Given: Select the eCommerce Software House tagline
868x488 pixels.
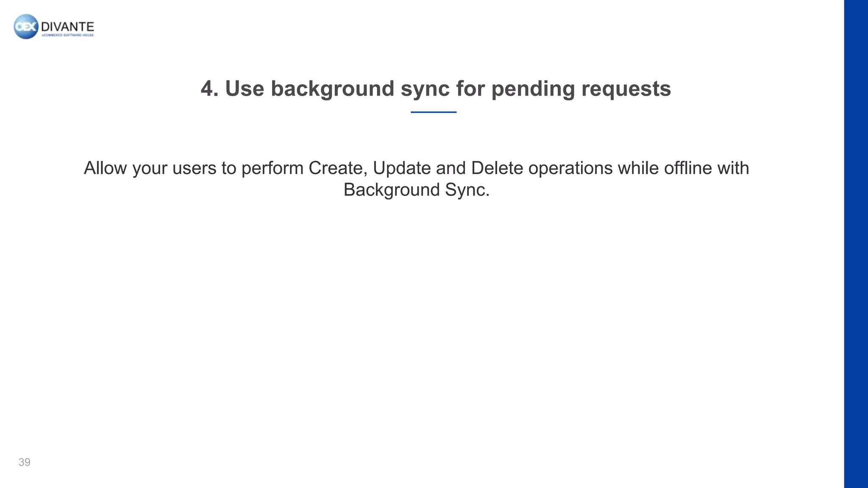Looking at the screenshot, I should pyautogui.click(x=68, y=36).
